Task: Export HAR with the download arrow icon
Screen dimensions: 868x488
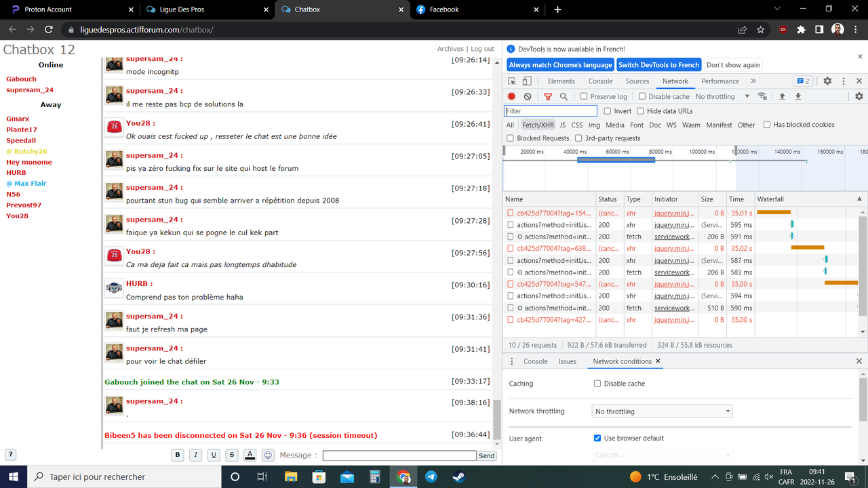Action: click(797, 96)
